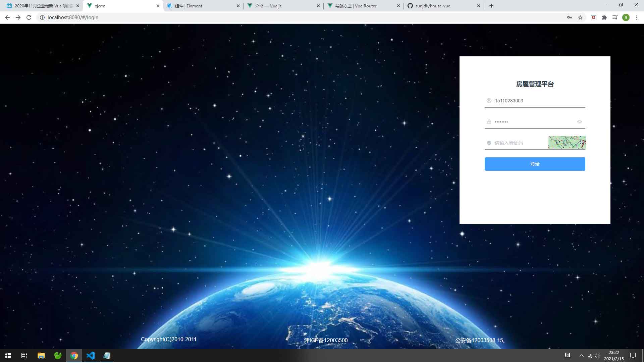
Task: Bookmark this page with star icon
Action: tap(580, 17)
